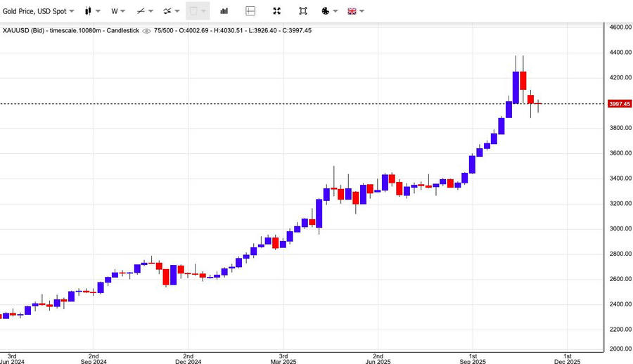Open the UK flag language dropdown
The height and width of the screenshot is (364, 633).
(355, 11)
